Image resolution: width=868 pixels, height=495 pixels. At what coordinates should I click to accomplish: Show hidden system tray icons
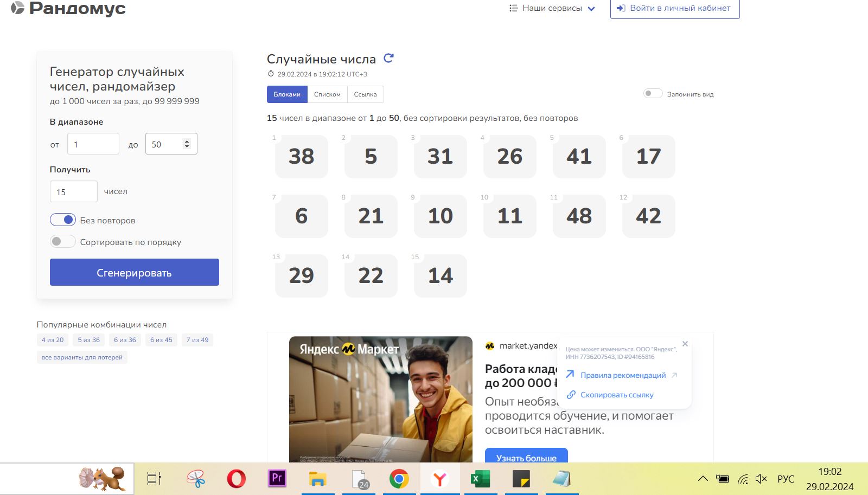coord(703,479)
